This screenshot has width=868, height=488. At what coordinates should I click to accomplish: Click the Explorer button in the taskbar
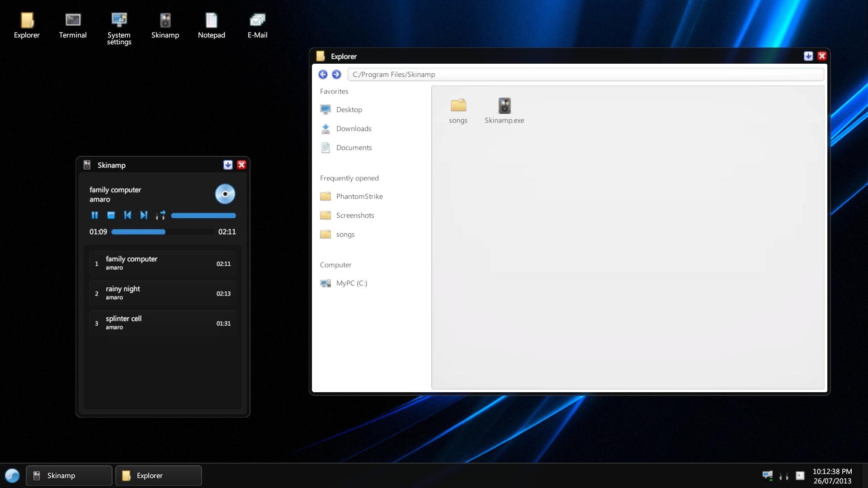(x=158, y=475)
